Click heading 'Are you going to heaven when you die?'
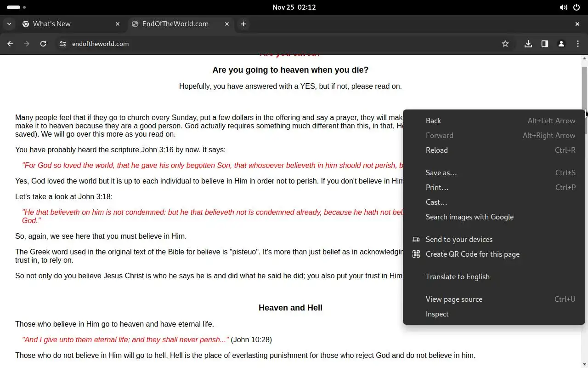This screenshot has width=588, height=368. point(290,70)
